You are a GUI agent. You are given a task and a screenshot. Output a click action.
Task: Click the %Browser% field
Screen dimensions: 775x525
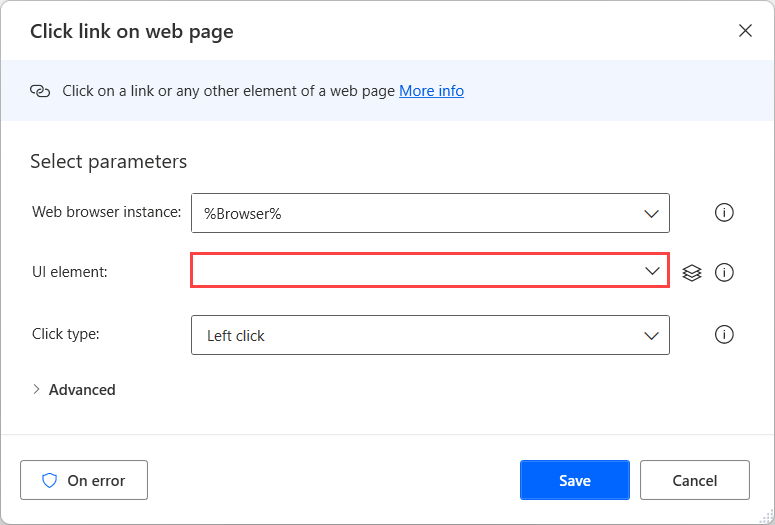410,214
